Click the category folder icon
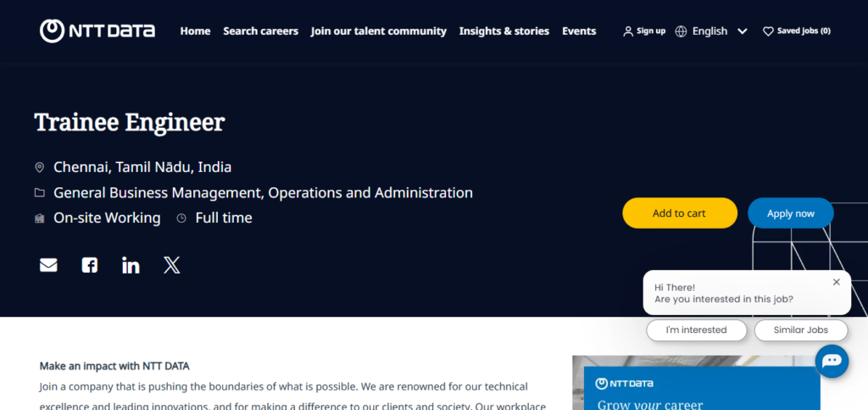This screenshot has height=410, width=868. point(39,192)
